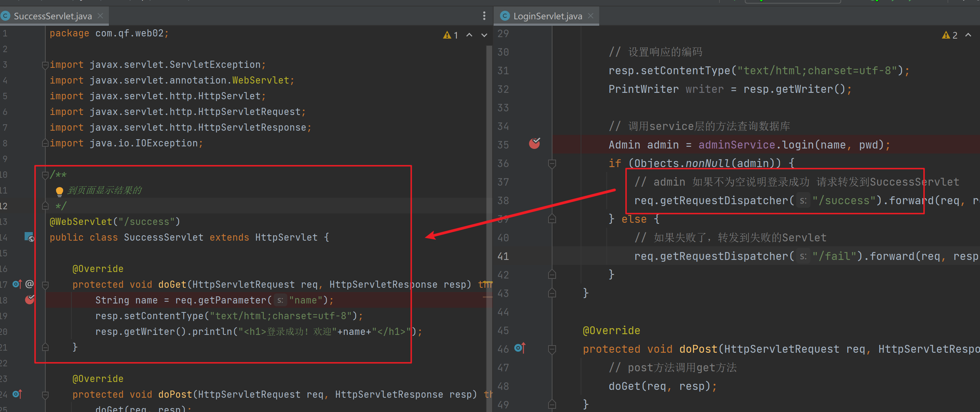980x412 pixels.
Task: Go to the next highlighted error down arrow
Action: [484, 35]
